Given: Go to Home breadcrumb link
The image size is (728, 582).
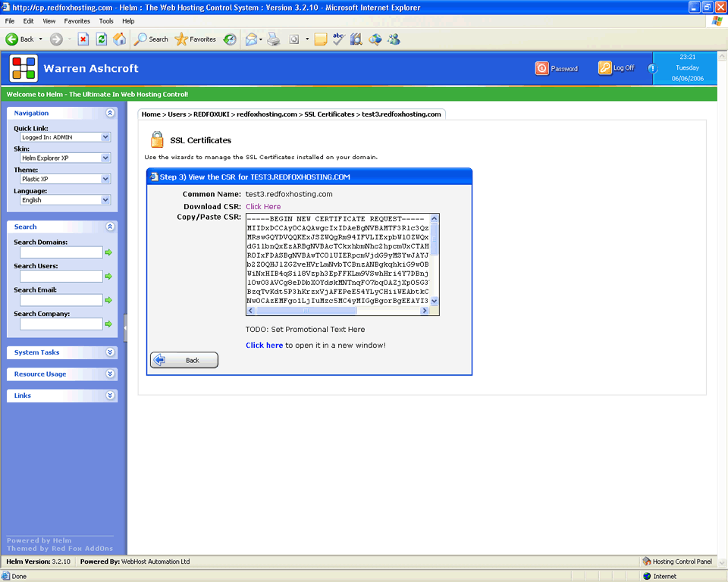Looking at the screenshot, I should coord(151,114).
